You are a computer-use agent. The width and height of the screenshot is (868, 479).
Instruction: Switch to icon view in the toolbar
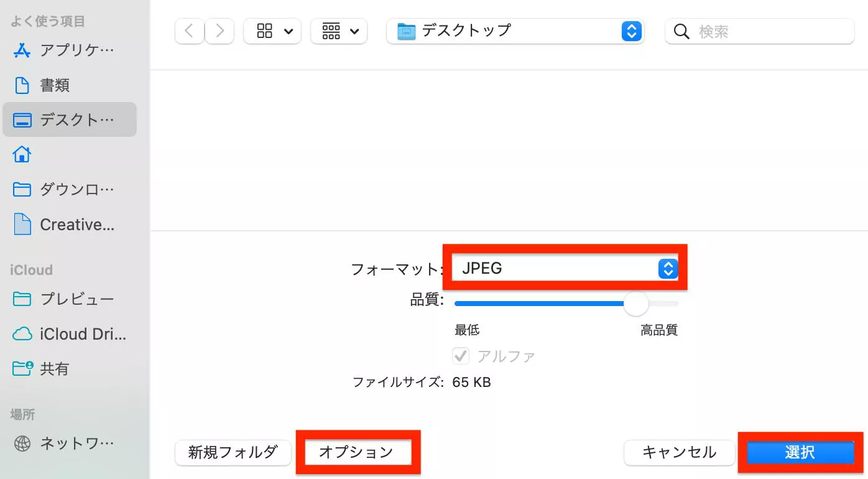[x=272, y=30]
